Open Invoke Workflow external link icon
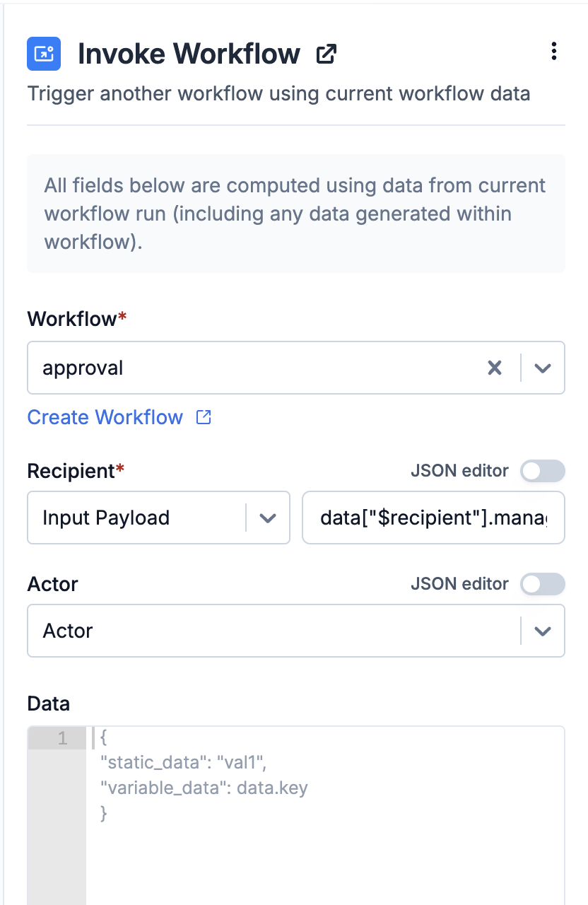588x905 pixels. point(326,54)
